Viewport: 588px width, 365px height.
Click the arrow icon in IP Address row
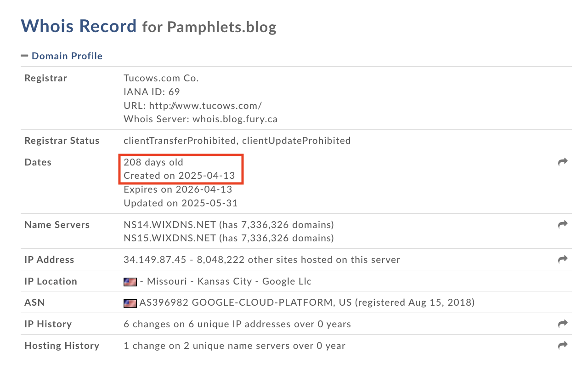point(563,259)
